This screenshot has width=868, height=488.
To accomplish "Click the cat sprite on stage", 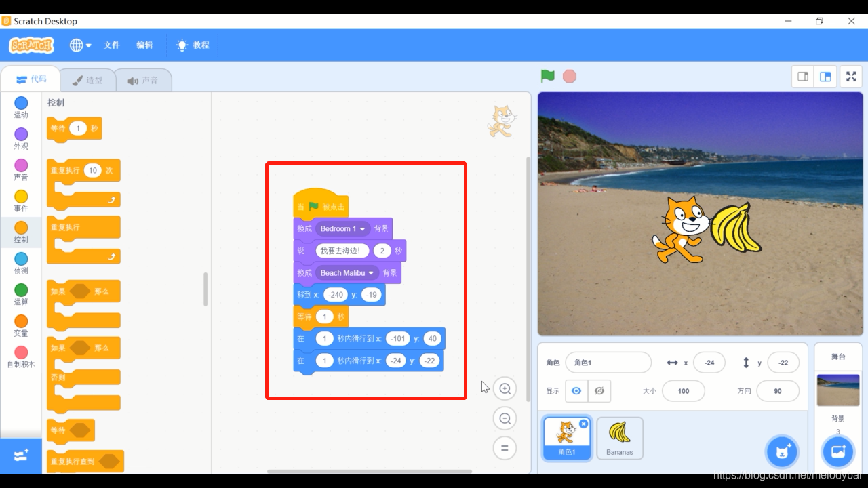I will (681, 229).
